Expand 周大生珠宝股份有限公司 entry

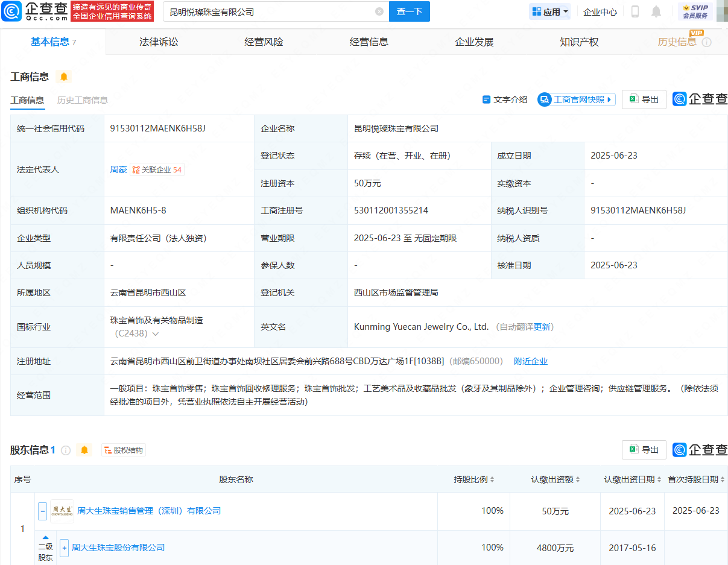point(63,548)
